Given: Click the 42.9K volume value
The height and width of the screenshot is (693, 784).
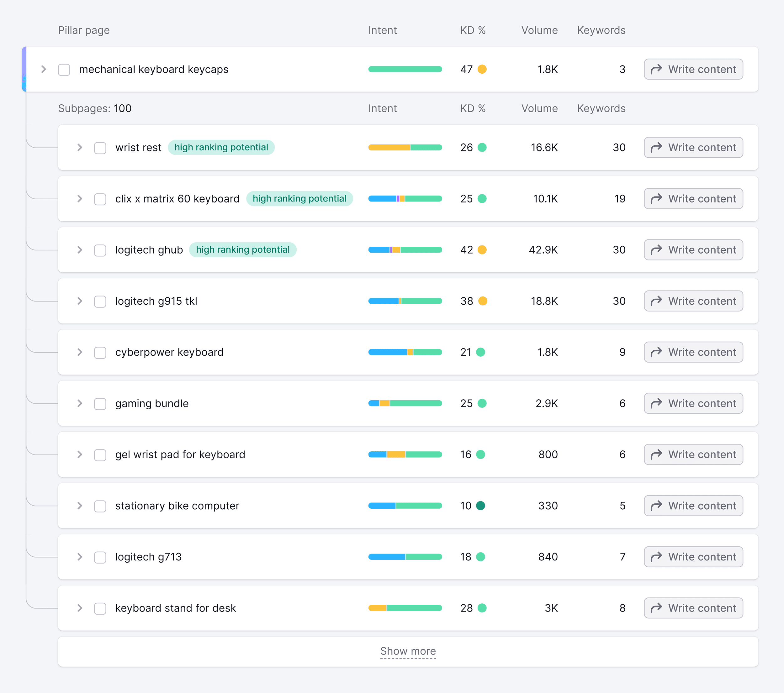Looking at the screenshot, I should point(543,250).
